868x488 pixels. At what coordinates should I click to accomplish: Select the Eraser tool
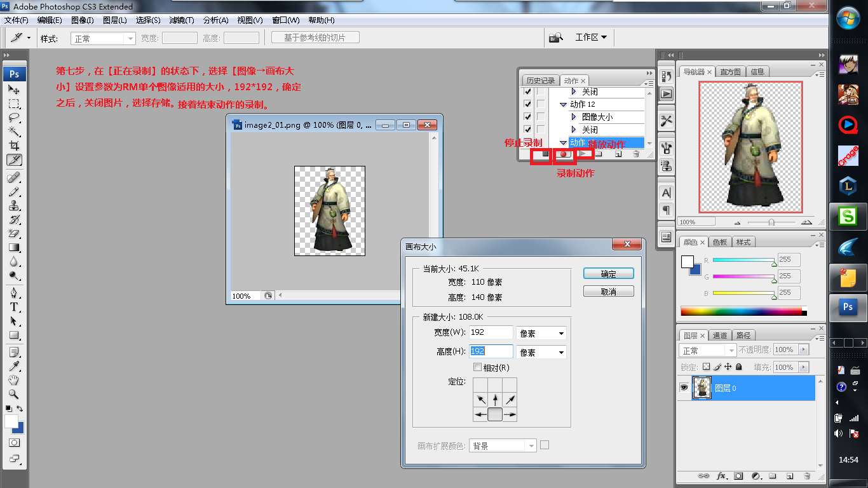(x=14, y=233)
